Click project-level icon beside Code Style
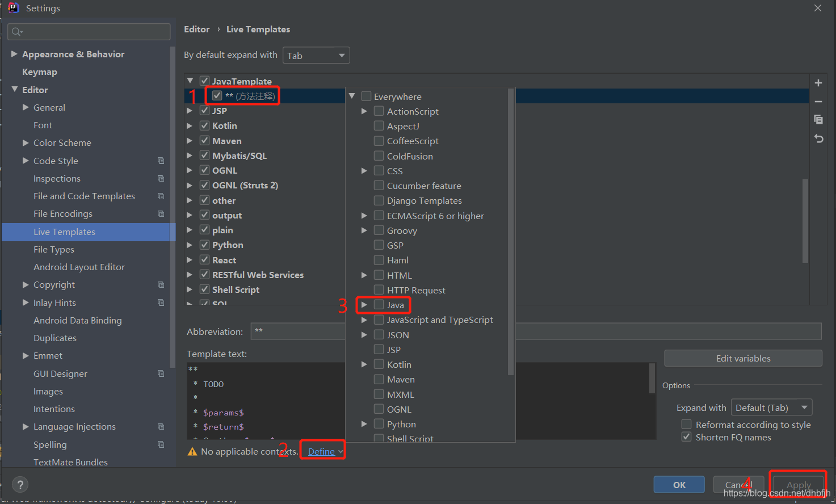 161,161
